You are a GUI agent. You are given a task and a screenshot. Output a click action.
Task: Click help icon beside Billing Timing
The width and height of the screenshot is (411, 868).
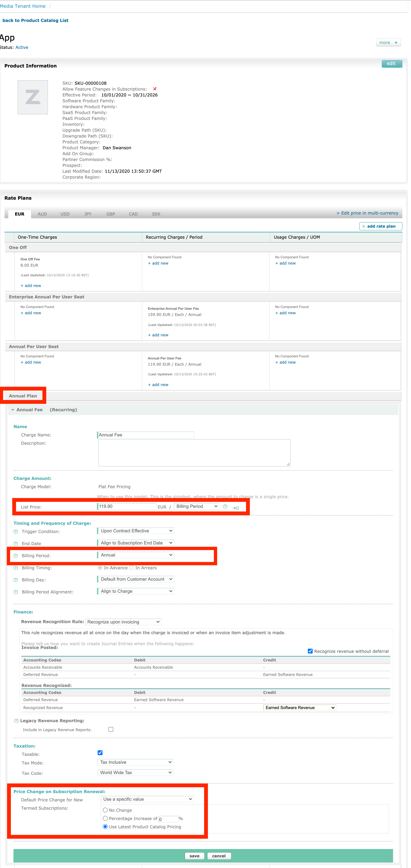pos(16,568)
